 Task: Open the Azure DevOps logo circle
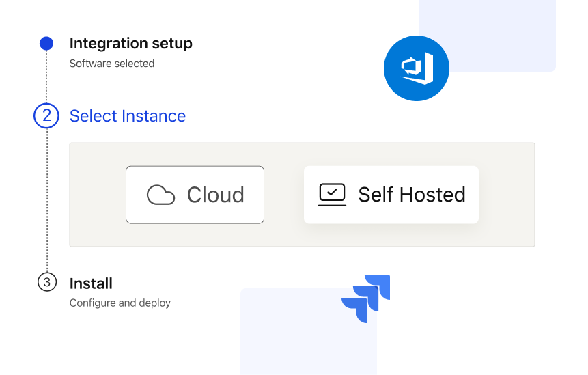pos(417,68)
